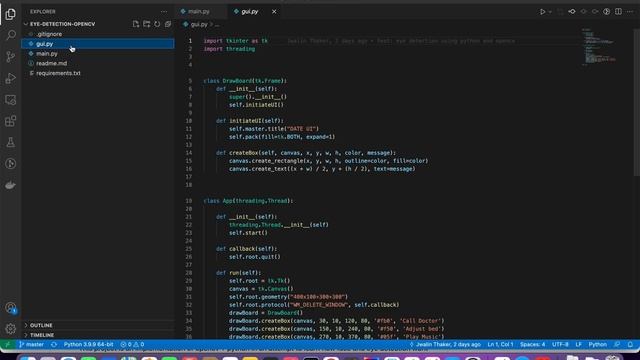
Task: Open the Source Control view icon
Action: [11, 57]
